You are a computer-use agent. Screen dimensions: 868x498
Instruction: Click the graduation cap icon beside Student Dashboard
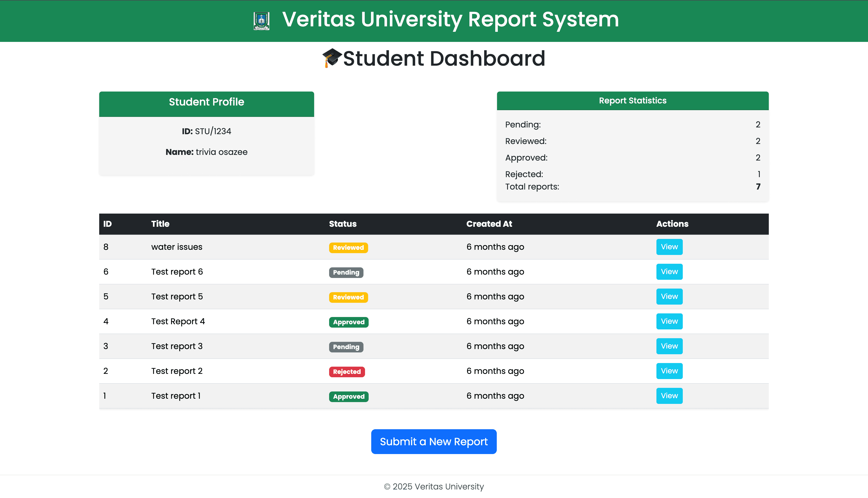[332, 58]
